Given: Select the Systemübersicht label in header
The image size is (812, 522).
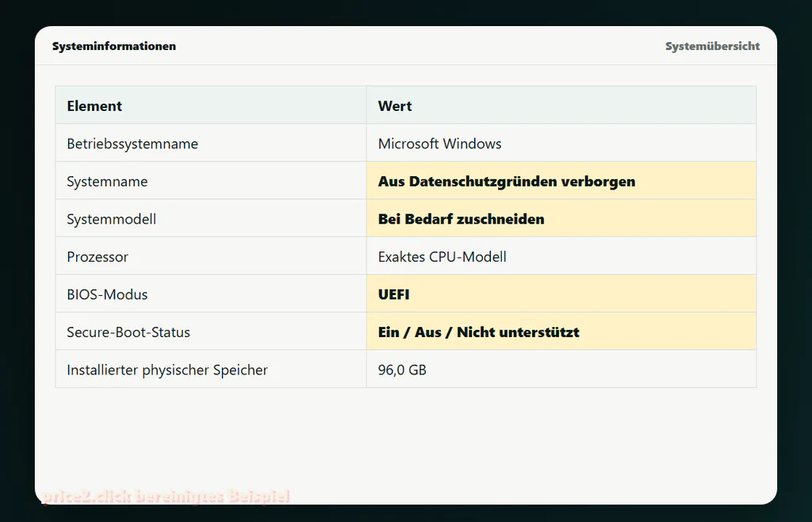Looking at the screenshot, I should tap(713, 46).
